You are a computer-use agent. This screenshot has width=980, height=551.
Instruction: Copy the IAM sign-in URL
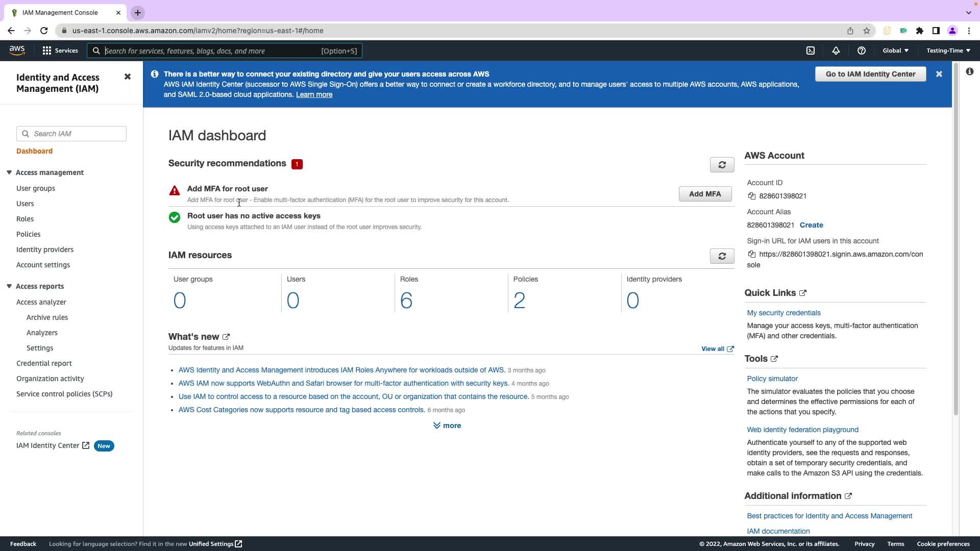(751, 254)
